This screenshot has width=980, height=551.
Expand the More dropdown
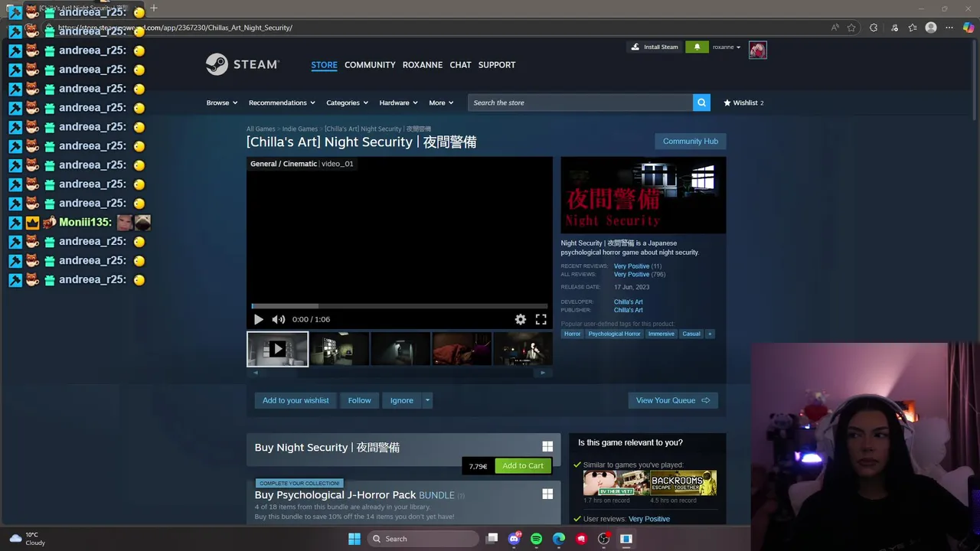[x=441, y=103]
